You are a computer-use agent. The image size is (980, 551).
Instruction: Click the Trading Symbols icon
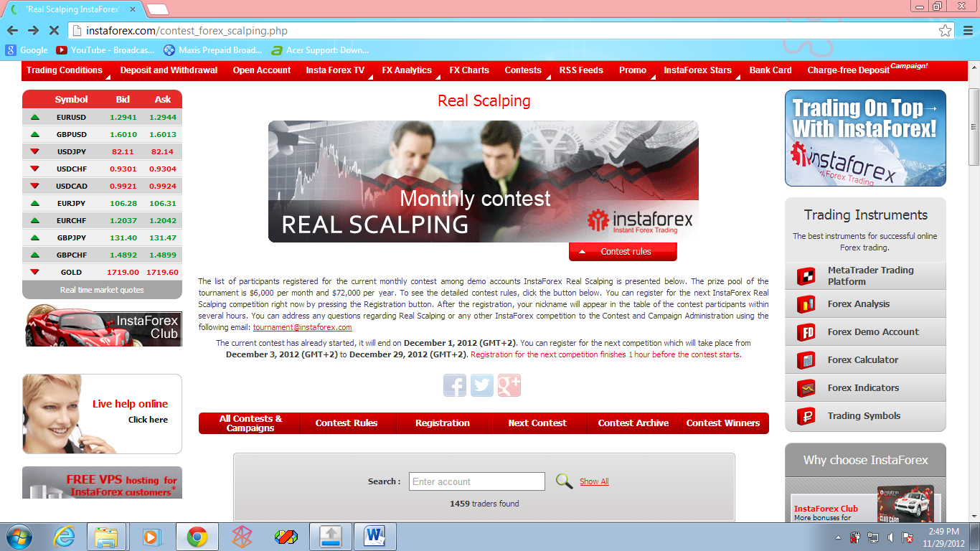[806, 416]
